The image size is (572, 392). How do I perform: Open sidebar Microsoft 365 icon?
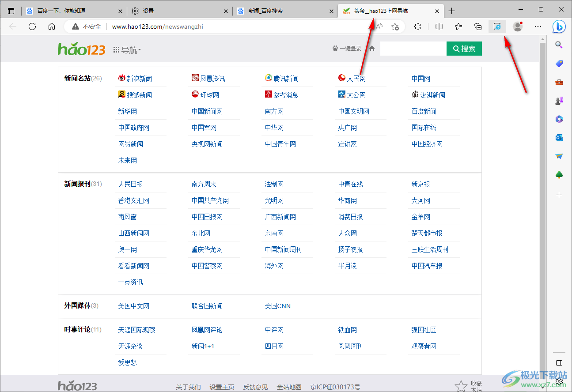[559, 119]
